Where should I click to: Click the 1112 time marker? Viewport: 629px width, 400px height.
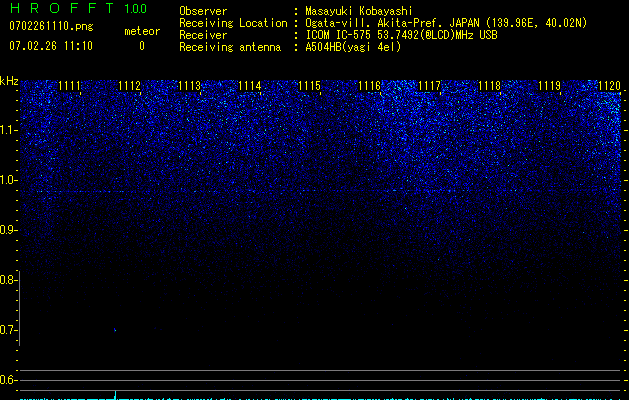point(130,86)
